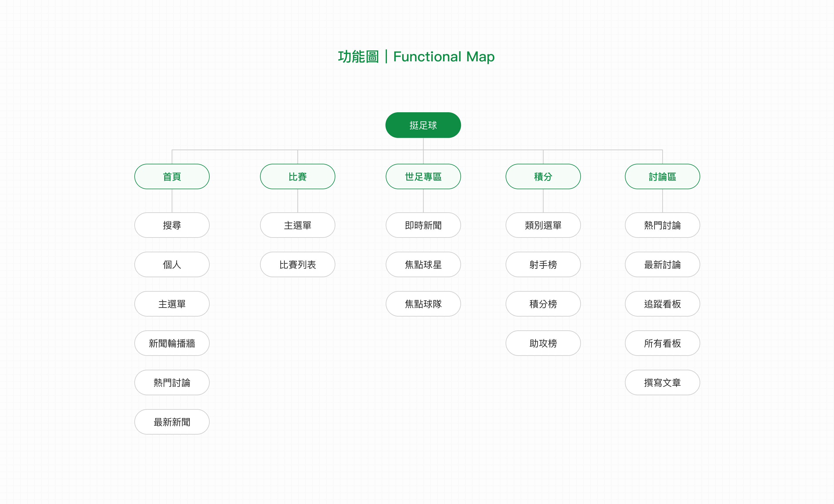Click the 類別選單 node
This screenshot has width=834, height=504.
coord(543,225)
